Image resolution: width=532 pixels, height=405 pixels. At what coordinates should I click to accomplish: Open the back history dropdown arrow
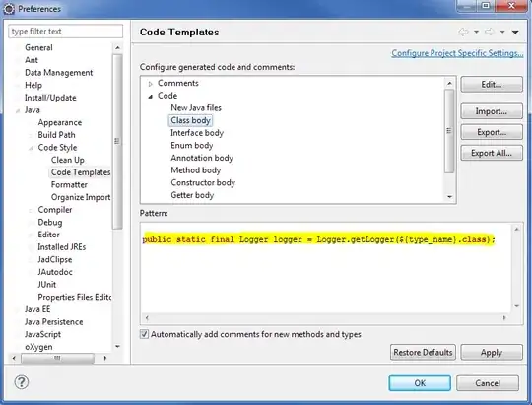pos(477,32)
